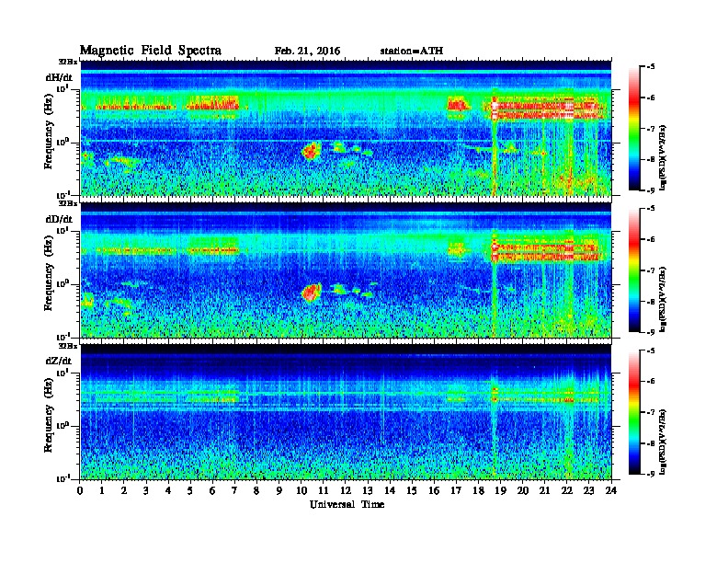The height and width of the screenshot is (563, 728).
Task: Click hour 16 on the time axis
Action: coord(434,491)
